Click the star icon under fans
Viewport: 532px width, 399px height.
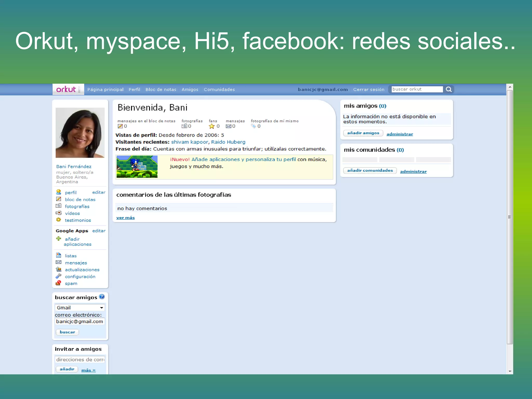click(x=212, y=126)
